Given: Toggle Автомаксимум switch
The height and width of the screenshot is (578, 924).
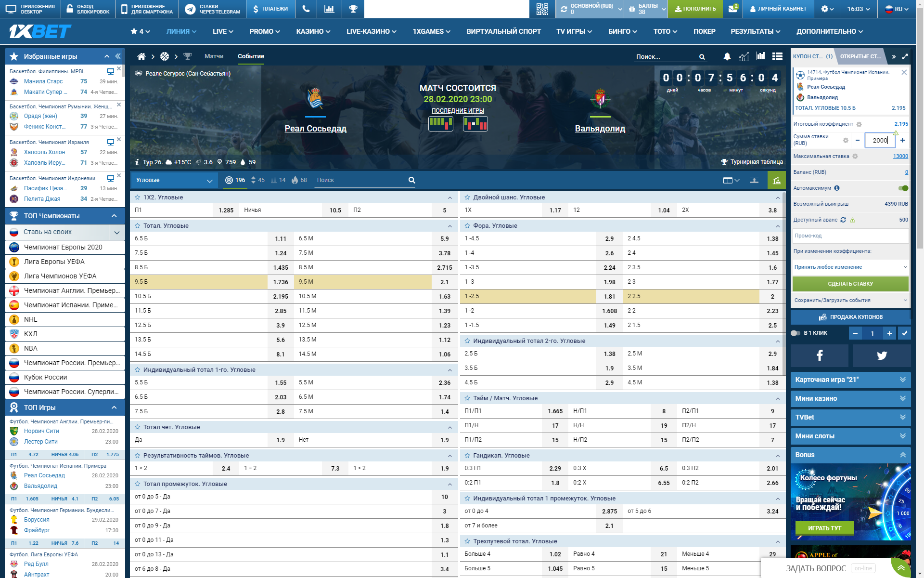Looking at the screenshot, I should click(x=903, y=188).
